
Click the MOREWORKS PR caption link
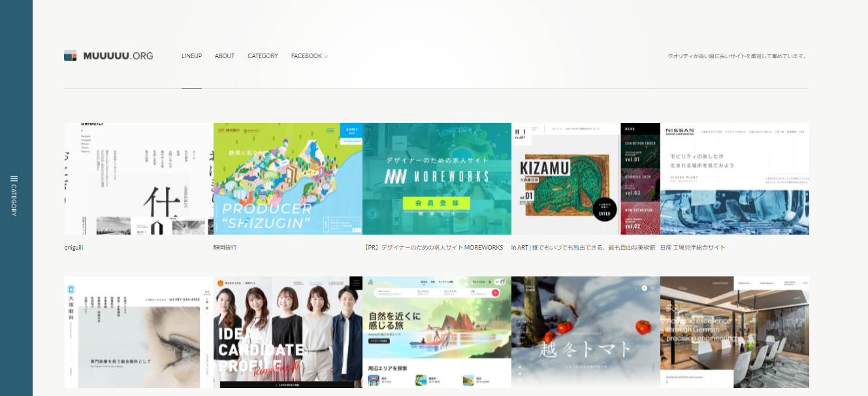(x=433, y=248)
